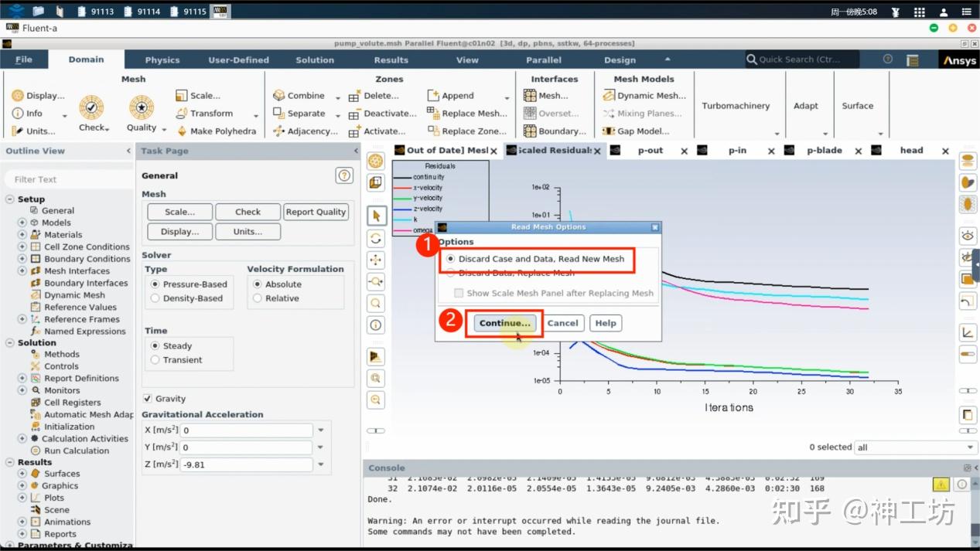Screen dimensions: 980x551
Task: Click the probe info tool in graphics toolbar
Action: tap(376, 325)
